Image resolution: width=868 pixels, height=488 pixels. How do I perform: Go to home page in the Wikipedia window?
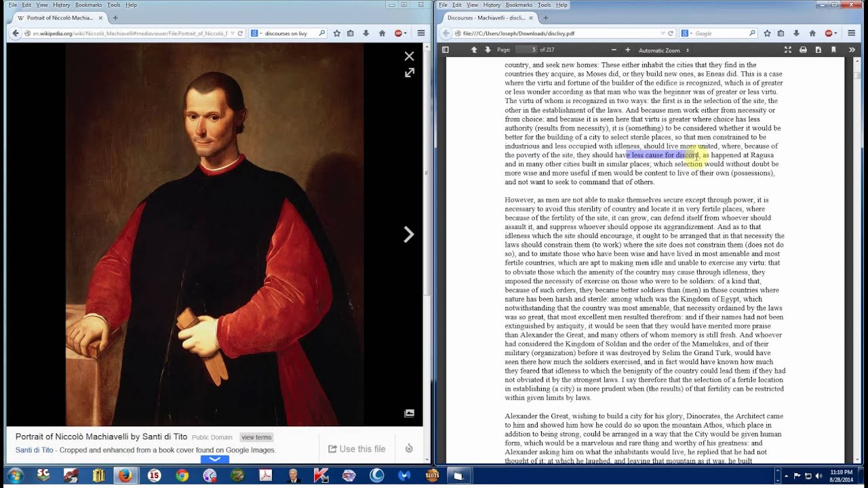tap(382, 33)
